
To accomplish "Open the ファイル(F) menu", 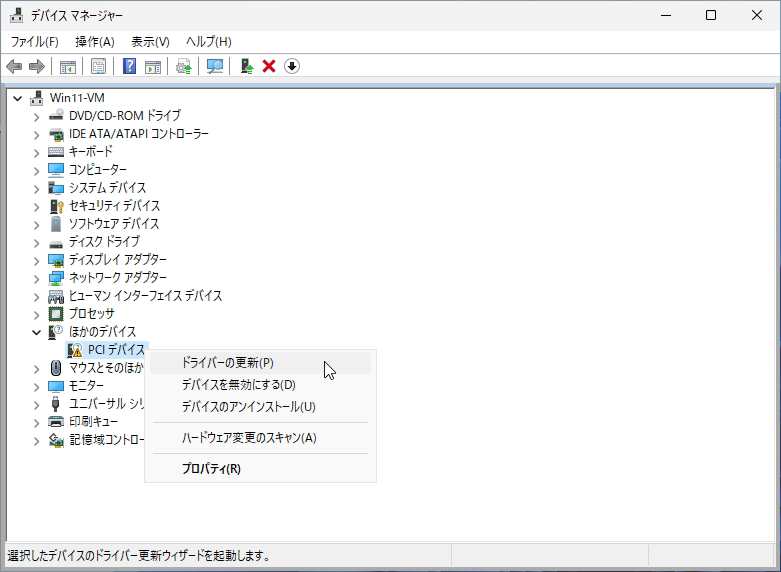I will [34, 42].
